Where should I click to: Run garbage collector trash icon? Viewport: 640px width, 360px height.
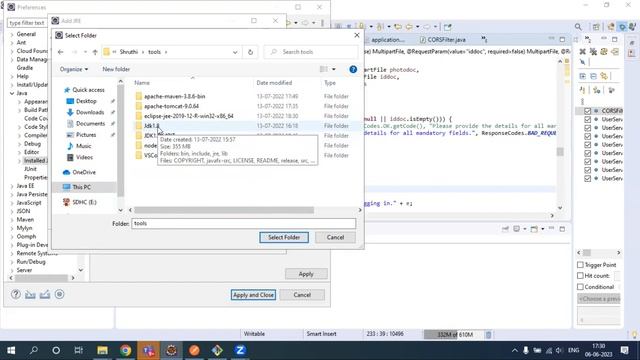point(489,335)
